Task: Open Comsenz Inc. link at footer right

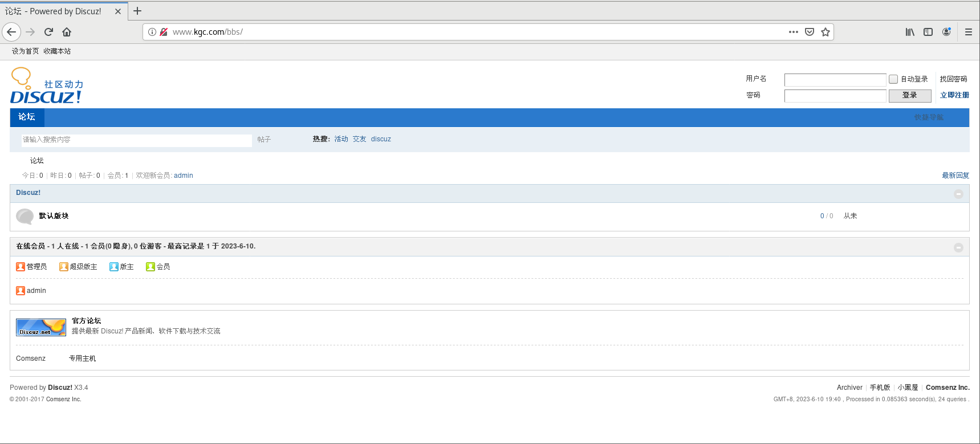Action: [948, 388]
